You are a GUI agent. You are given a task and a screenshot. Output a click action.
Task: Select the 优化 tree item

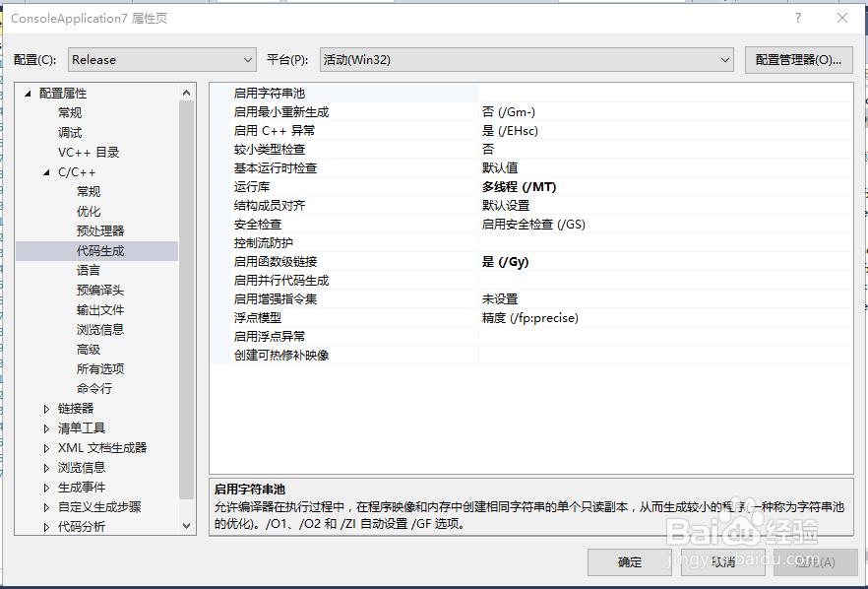pos(89,210)
